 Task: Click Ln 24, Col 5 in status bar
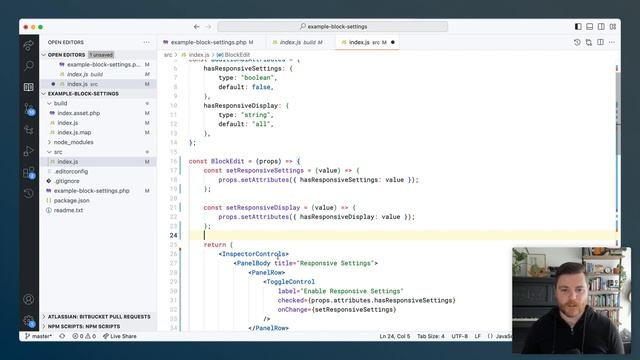click(395, 336)
